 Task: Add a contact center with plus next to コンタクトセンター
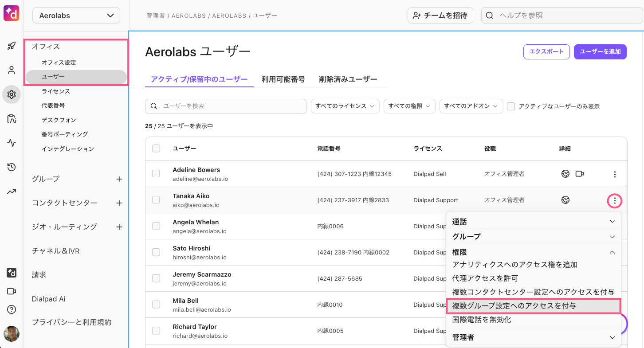[x=119, y=203]
